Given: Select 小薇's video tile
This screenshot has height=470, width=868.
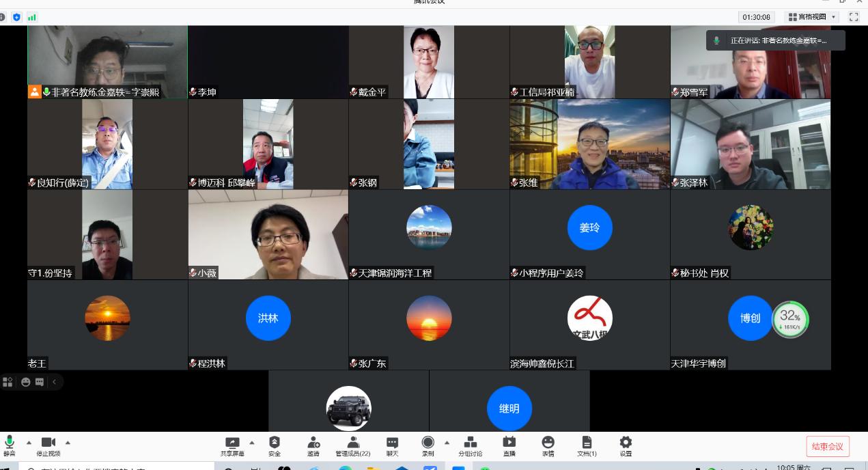Looking at the screenshot, I should 268,234.
